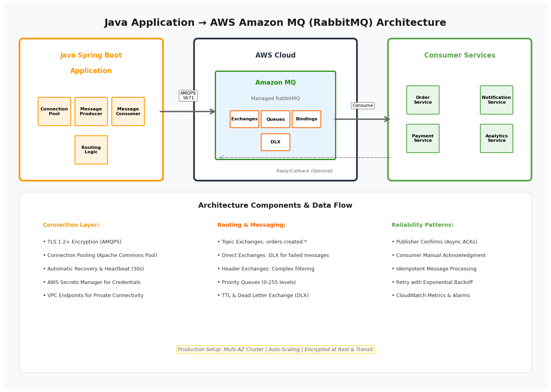Click Architecture Components & Data Flow heading
This screenshot has height=392, width=551.
tap(275, 206)
